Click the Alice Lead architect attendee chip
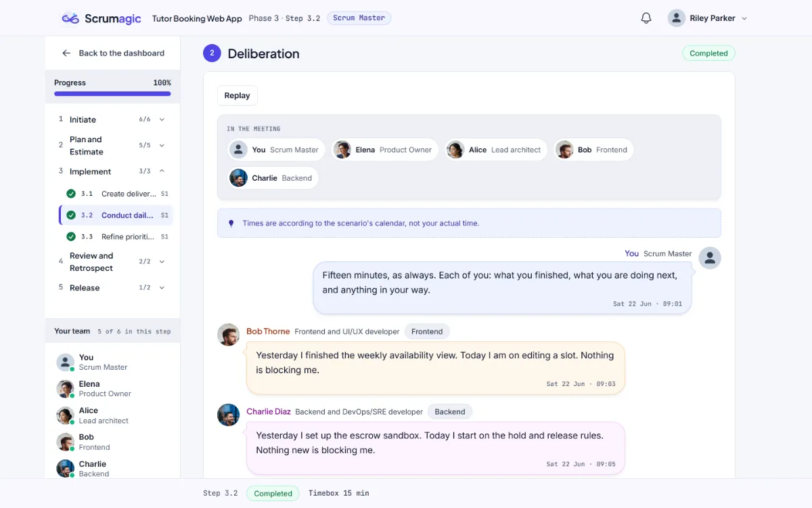Viewport: 812px width, 508px height. (x=496, y=150)
